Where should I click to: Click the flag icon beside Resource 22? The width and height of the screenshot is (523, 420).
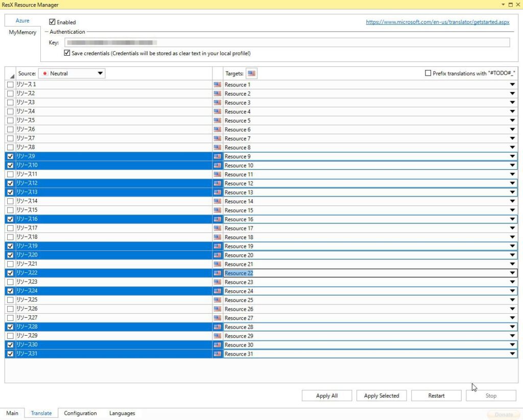(x=218, y=273)
